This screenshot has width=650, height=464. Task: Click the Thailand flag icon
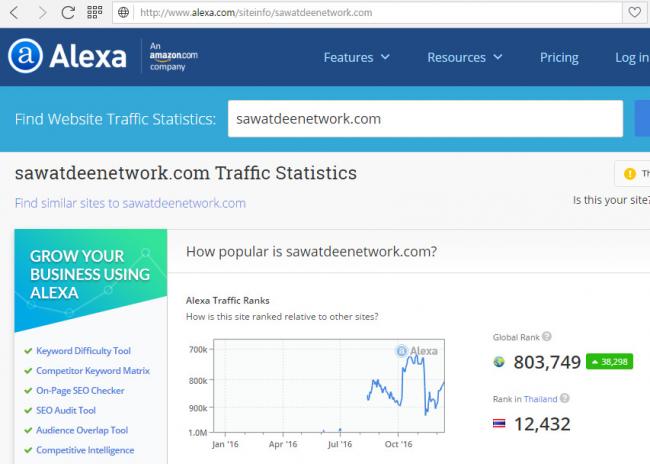tap(499, 424)
